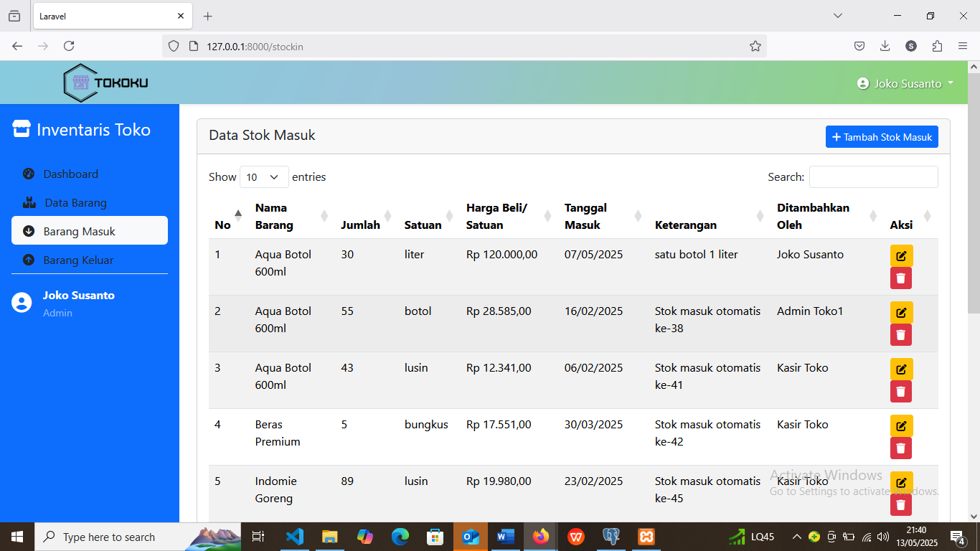Open Data Barang sidebar link
This screenshot has width=980, height=551.
pos(75,202)
